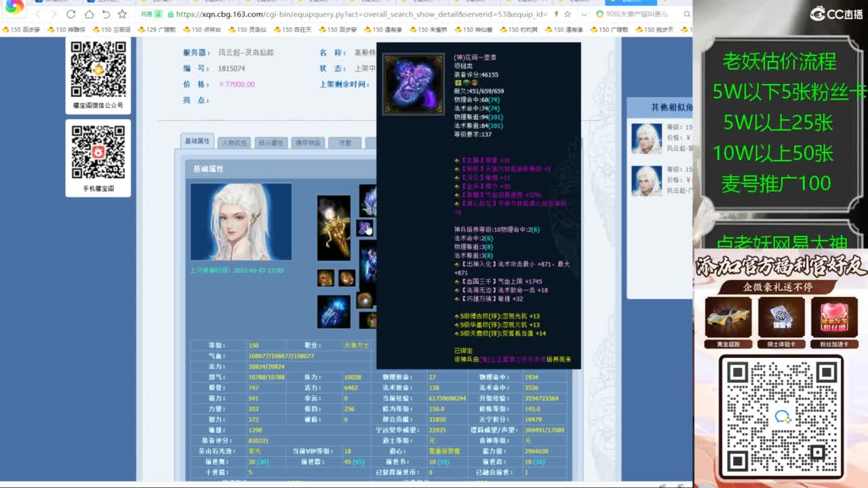The image size is (868, 488).
Task: Select the first small red-gold accessory slot
Action: click(x=325, y=278)
